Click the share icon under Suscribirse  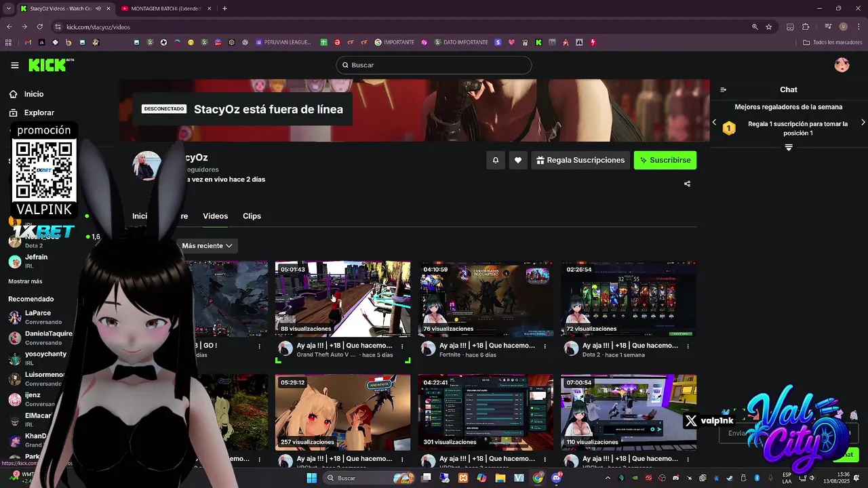coord(687,184)
